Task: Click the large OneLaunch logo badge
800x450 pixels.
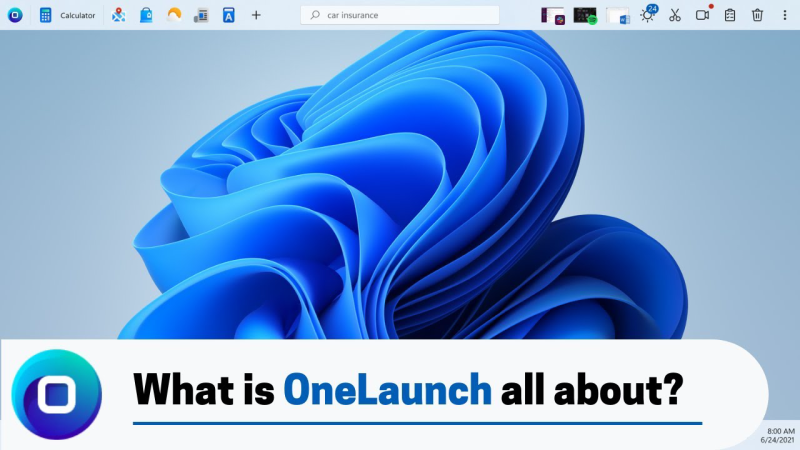Action: tap(57, 394)
